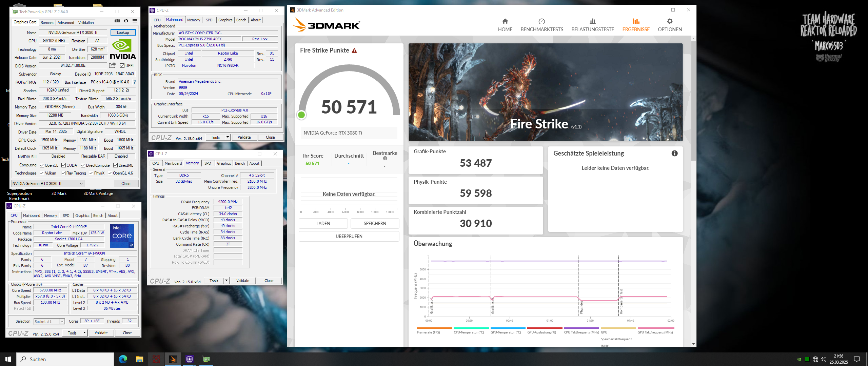The height and width of the screenshot is (366, 868).
Task: Click the Bus Interface question mark
Action: click(x=135, y=82)
